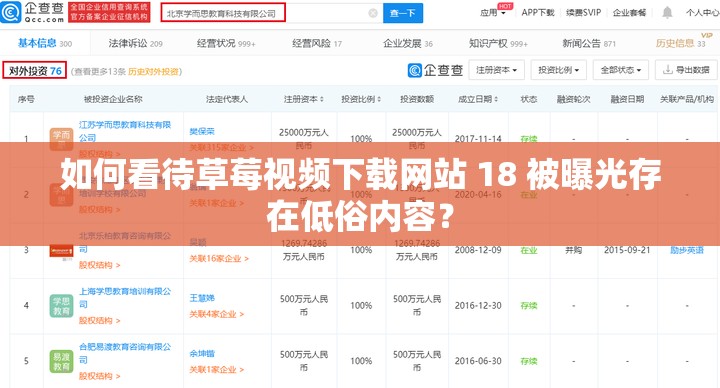Click the 2008-12-09 founding date cell
Screen dimensions: 720x388
coord(478,250)
